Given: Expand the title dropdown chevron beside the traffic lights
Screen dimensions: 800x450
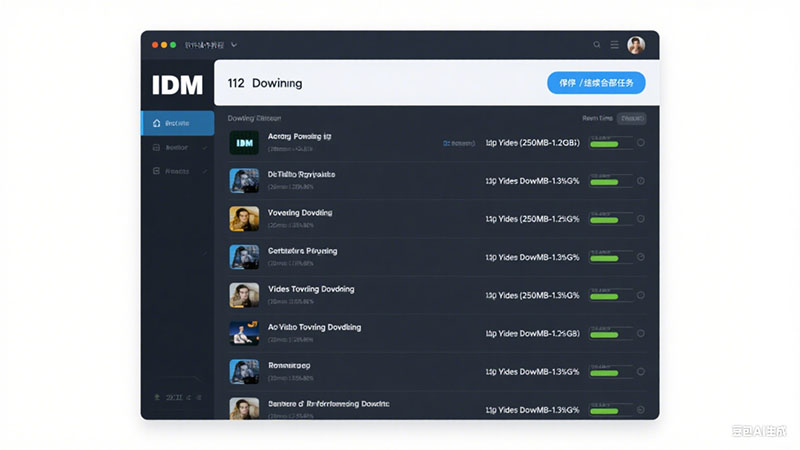Looking at the screenshot, I should (234, 45).
